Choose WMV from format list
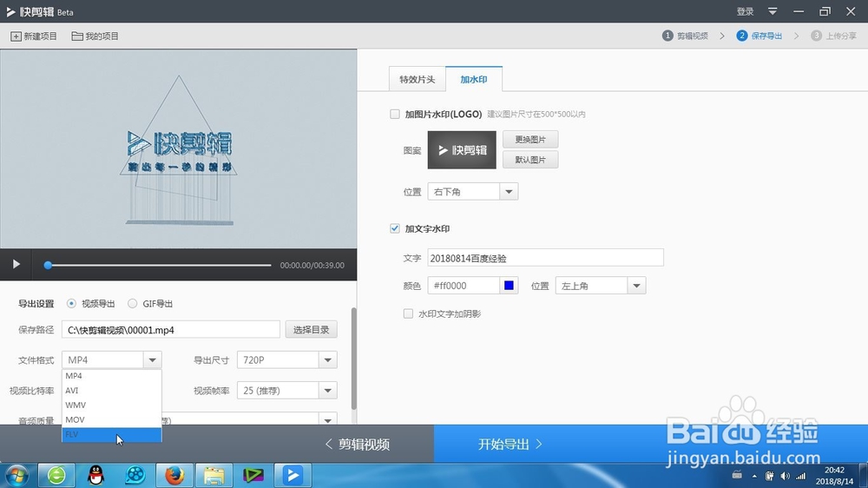This screenshot has width=868, height=488. pos(111,405)
